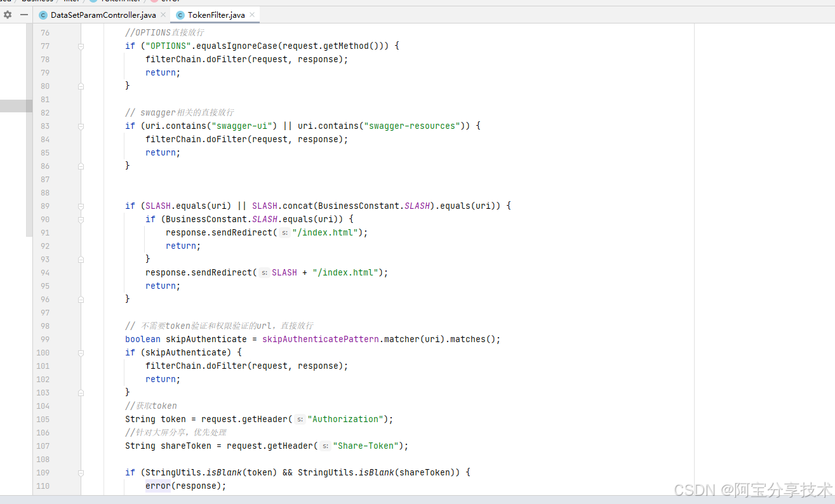Select the TokenFilter.java tab

(x=215, y=15)
